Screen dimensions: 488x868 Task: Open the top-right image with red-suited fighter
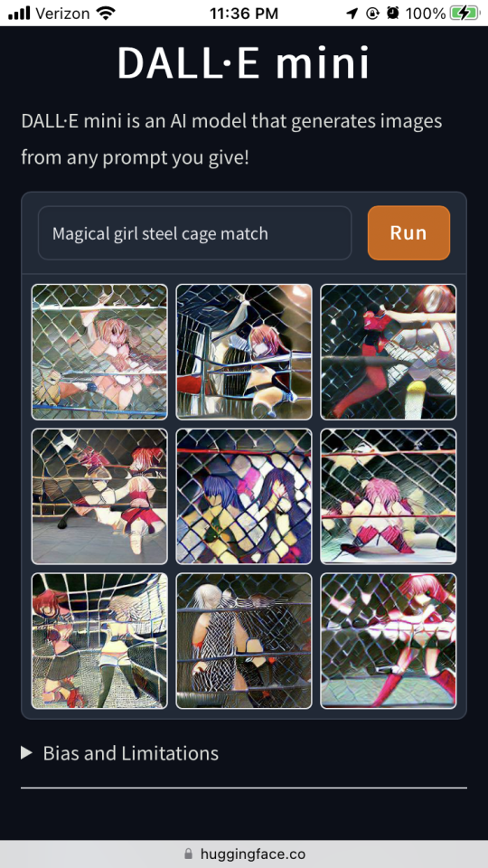tap(389, 352)
